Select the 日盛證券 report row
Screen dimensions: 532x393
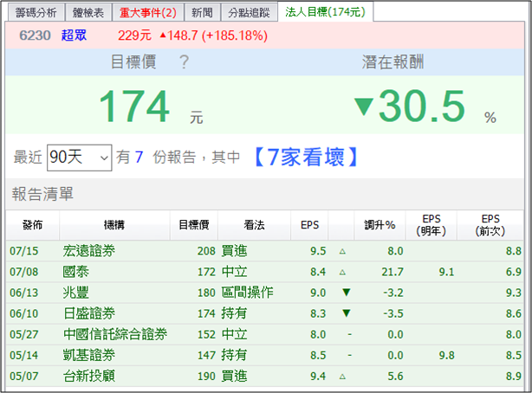click(264, 313)
